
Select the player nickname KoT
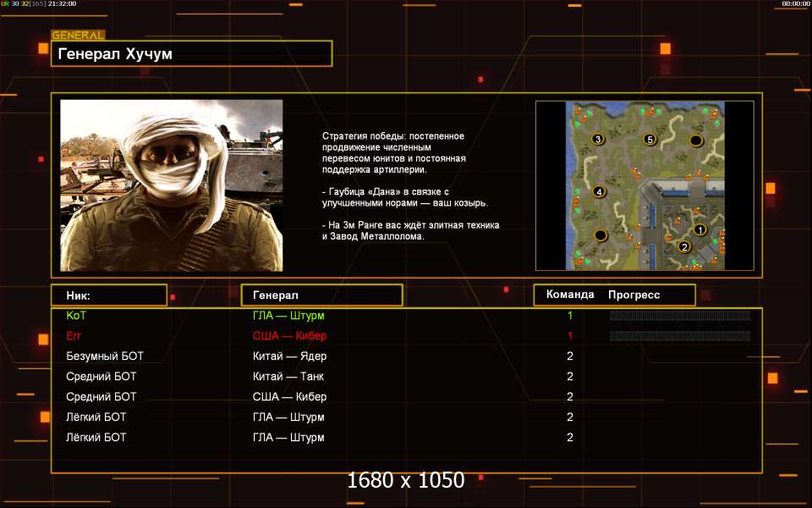point(76,315)
